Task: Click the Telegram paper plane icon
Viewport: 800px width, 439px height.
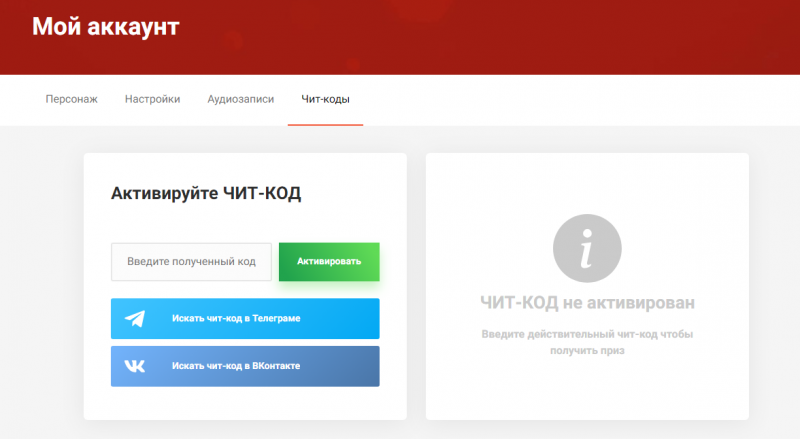Action: pyautogui.click(x=135, y=319)
